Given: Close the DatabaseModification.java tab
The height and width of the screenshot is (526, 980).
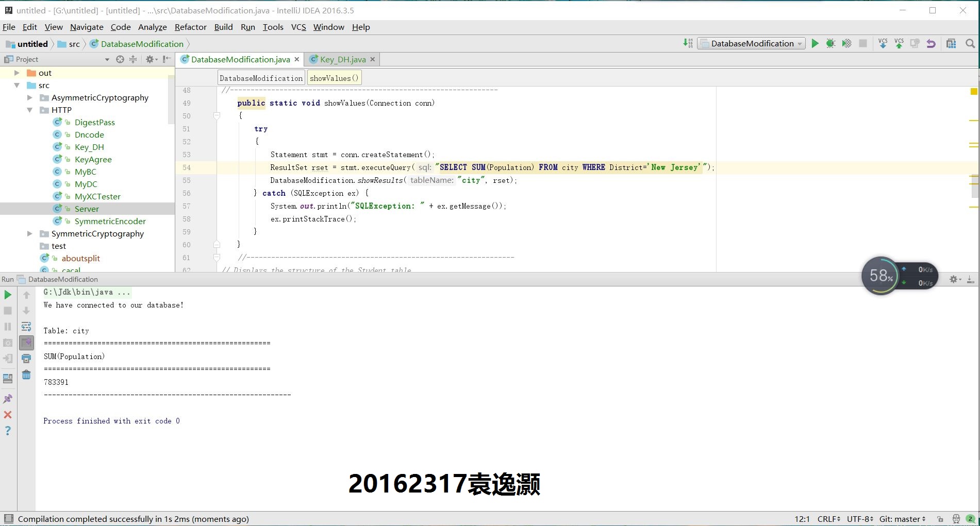Looking at the screenshot, I should pyautogui.click(x=296, y=59).
